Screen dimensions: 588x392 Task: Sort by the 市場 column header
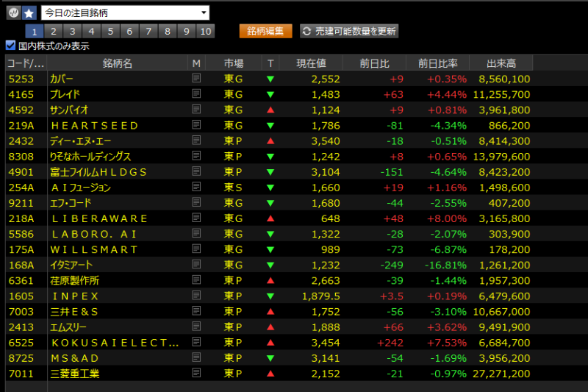(234, 63)
